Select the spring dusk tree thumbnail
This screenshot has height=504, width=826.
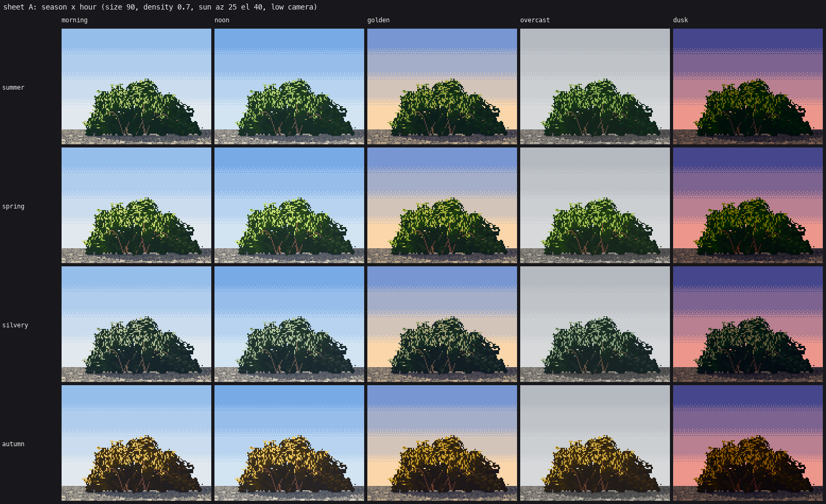pos(748,205)
